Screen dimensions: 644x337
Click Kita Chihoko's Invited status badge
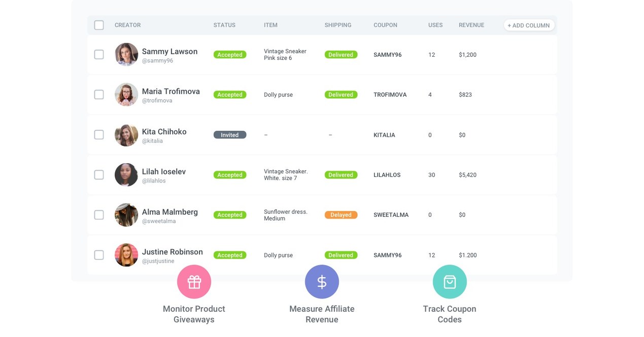[229, 135]
